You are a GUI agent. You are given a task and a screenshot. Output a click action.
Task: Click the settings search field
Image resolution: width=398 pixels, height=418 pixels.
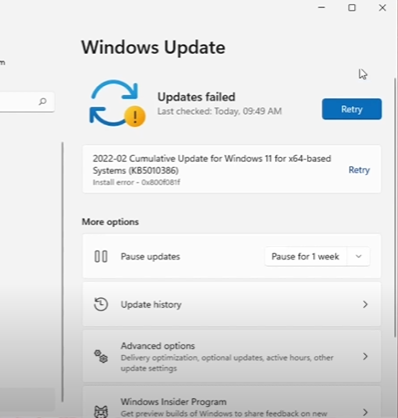pyautogui.click(x=27, y=102)
